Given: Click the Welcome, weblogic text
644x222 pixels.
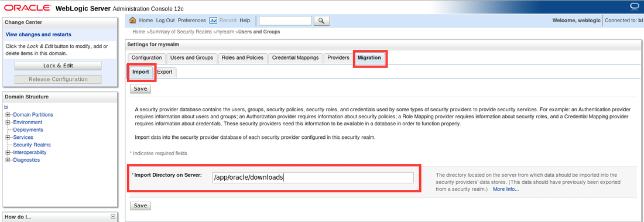Looking at the screenshot, I should tap(576, 20).
